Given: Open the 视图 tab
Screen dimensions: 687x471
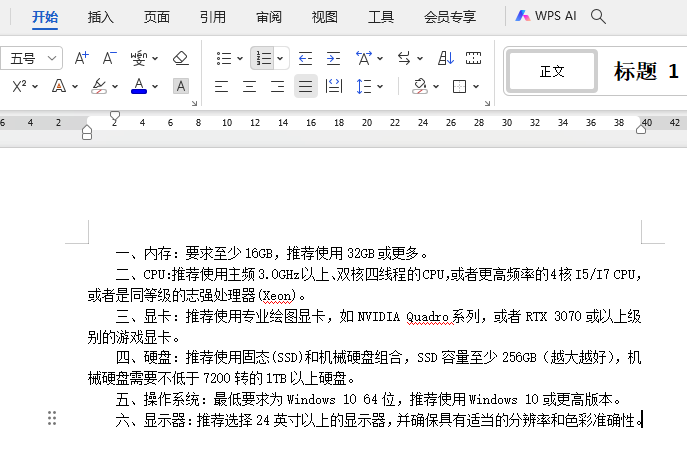Looking at the screenshot, I should pos(325,17).
